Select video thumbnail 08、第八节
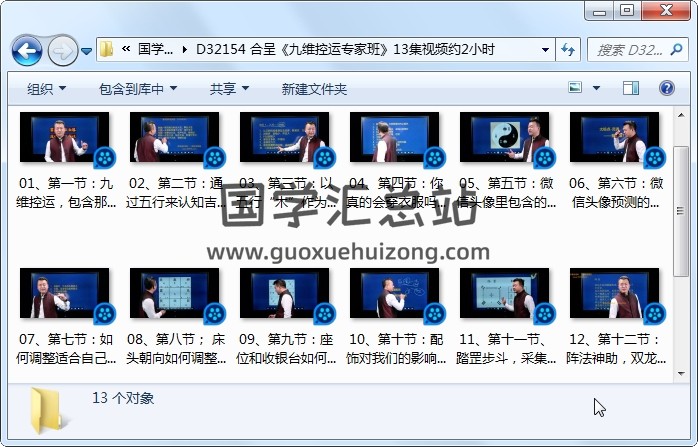Screen dimensions: 698x447 (x=174, y=293)
